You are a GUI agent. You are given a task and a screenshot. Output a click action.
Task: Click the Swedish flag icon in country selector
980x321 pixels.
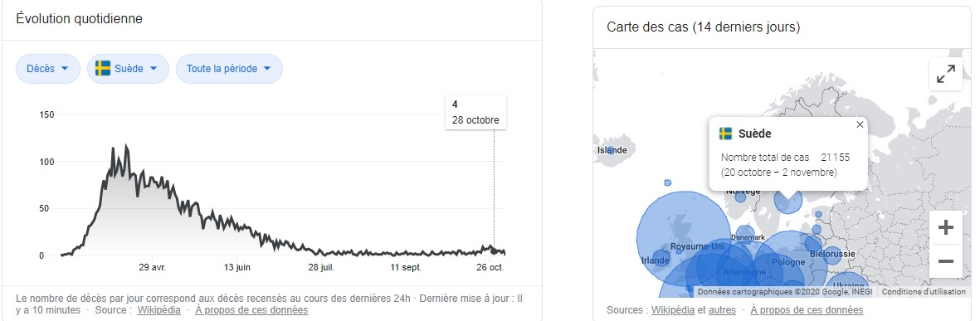[x=103, y=69]
